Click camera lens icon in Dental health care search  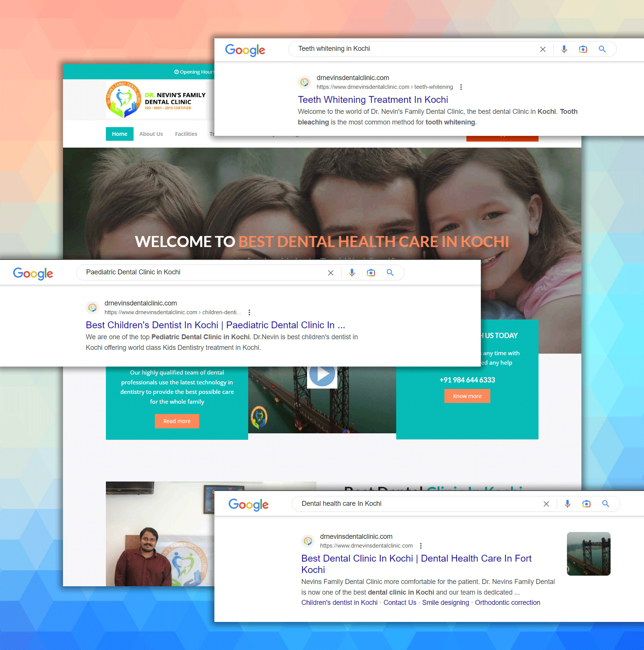pyautogui.click(x=586, y=504)
